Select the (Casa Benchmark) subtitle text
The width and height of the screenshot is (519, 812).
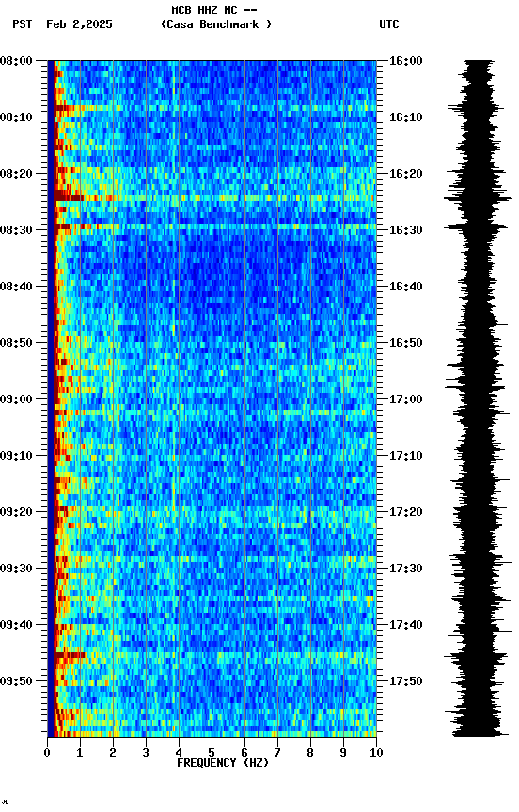pos(216,24)
